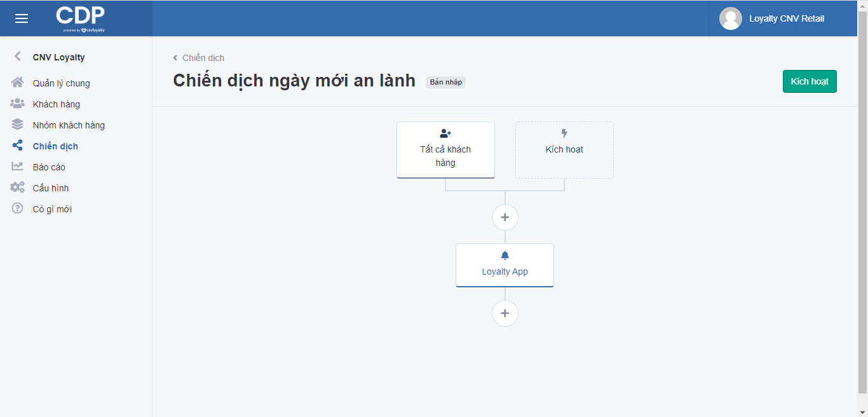
Task: Click the home icon for Quản lý chung
Action: 18,83
